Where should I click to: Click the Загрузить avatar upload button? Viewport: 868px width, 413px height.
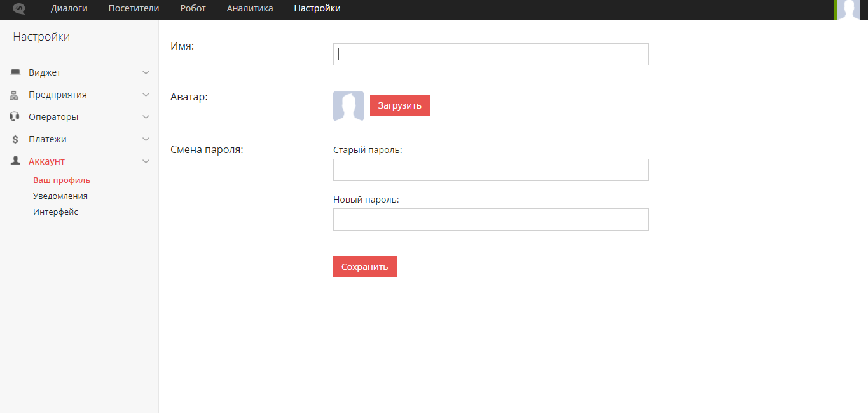[399, 105]
